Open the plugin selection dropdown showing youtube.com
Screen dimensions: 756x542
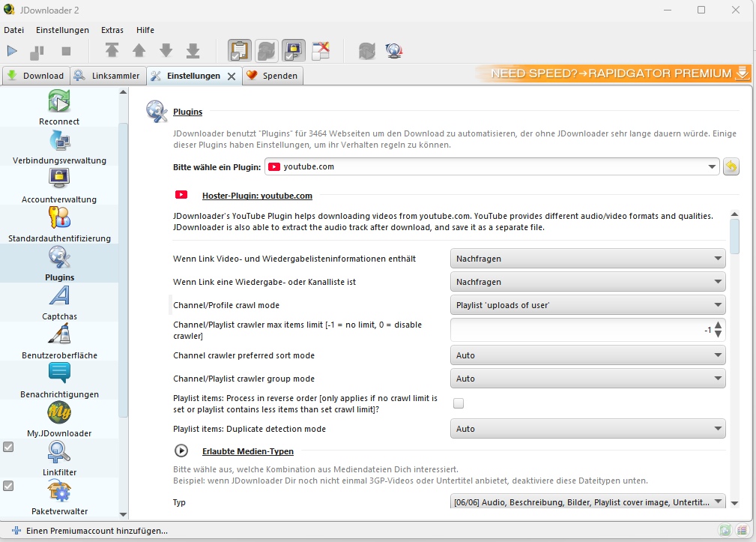click(492, 166)
